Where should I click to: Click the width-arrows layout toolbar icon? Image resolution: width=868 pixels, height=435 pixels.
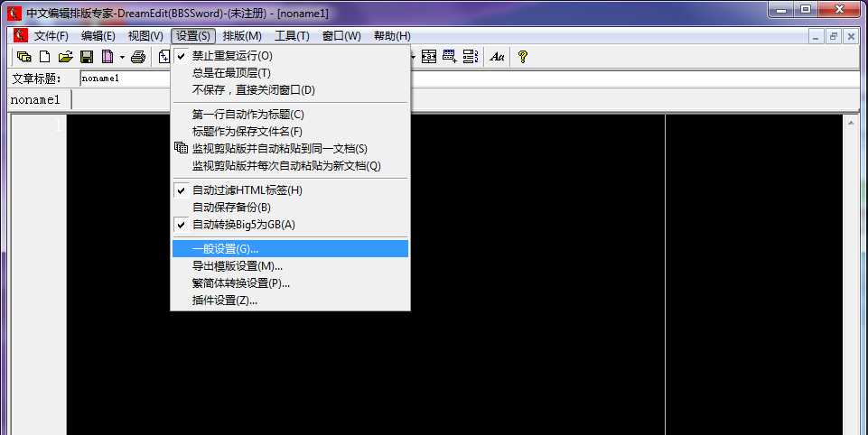point(429,57)
